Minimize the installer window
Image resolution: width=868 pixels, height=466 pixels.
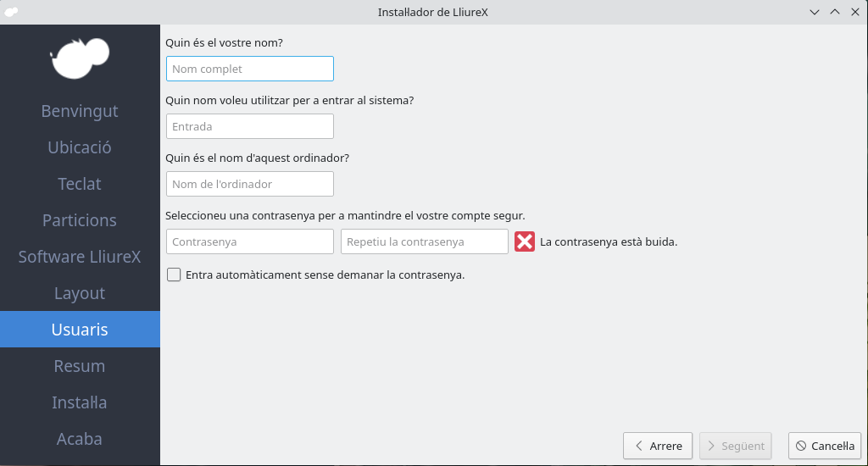coord(815,12)
